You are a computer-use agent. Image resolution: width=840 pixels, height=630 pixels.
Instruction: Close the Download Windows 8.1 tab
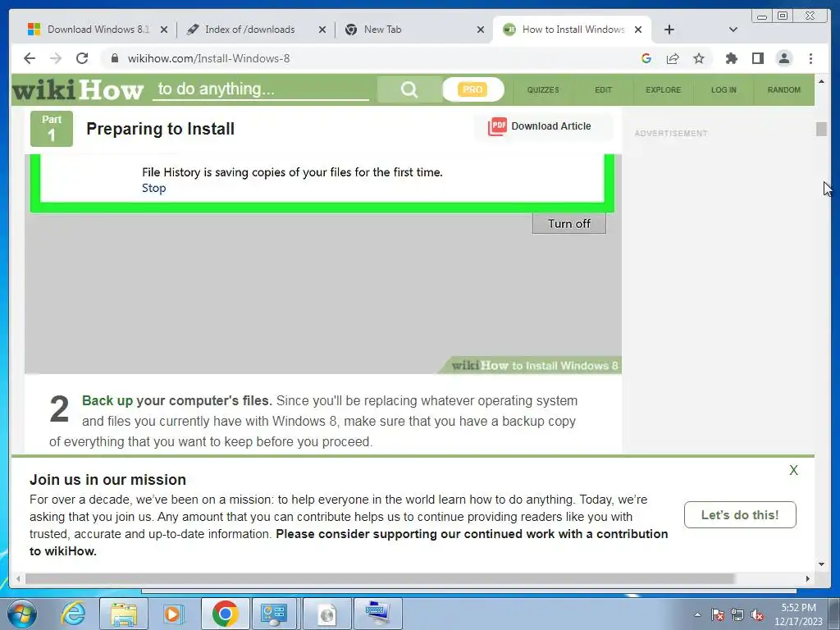tap(164, 30)
